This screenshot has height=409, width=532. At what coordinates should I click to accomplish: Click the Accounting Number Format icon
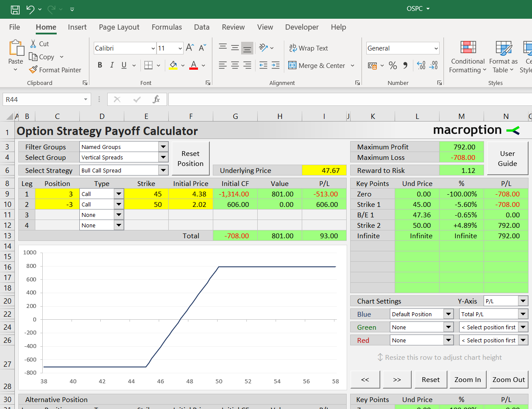(x=372, y=66)
